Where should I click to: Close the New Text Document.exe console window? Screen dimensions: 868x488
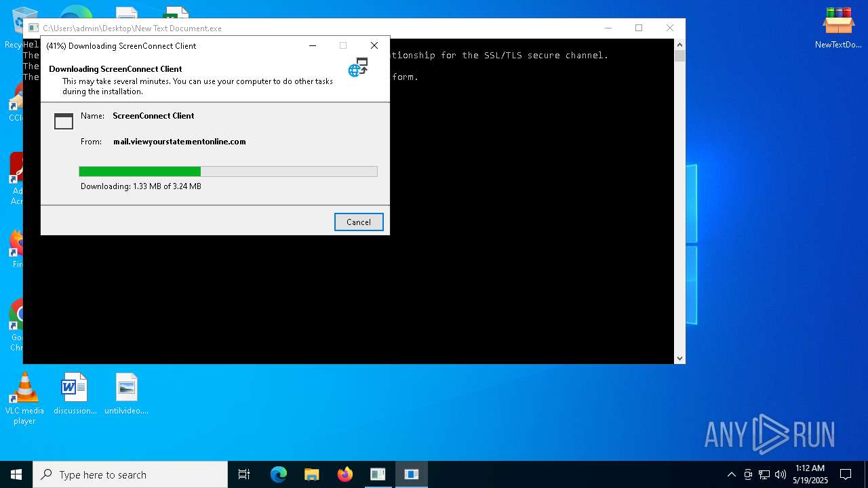(670, 28)
